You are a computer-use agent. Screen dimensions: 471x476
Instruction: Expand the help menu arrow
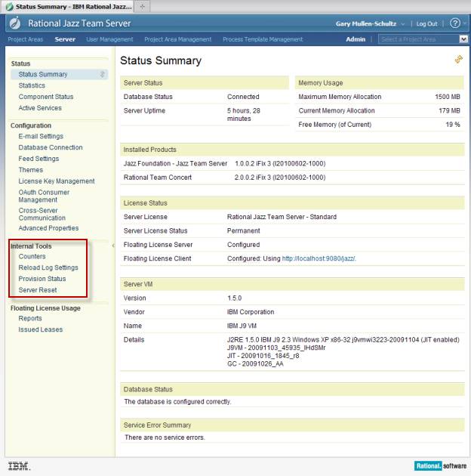465,23
